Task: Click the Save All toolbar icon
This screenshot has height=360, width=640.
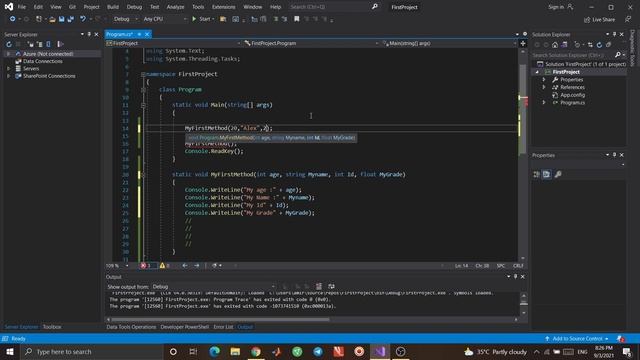Action: 71,19
